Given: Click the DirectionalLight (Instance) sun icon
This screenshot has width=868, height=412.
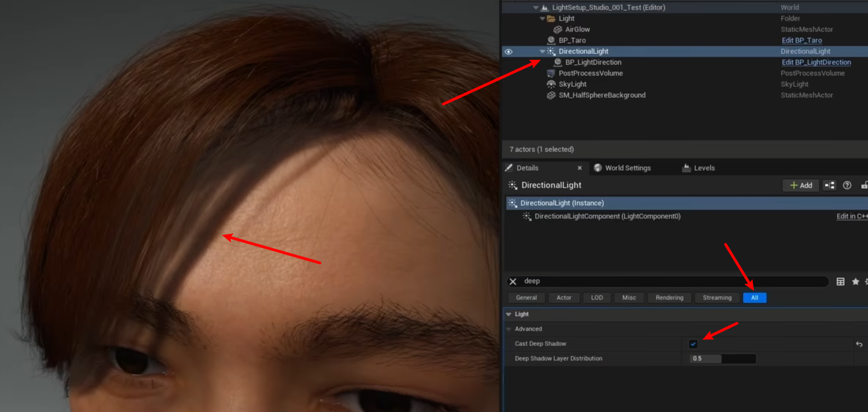Looking at the screenshot, I should tap(512, 203).
